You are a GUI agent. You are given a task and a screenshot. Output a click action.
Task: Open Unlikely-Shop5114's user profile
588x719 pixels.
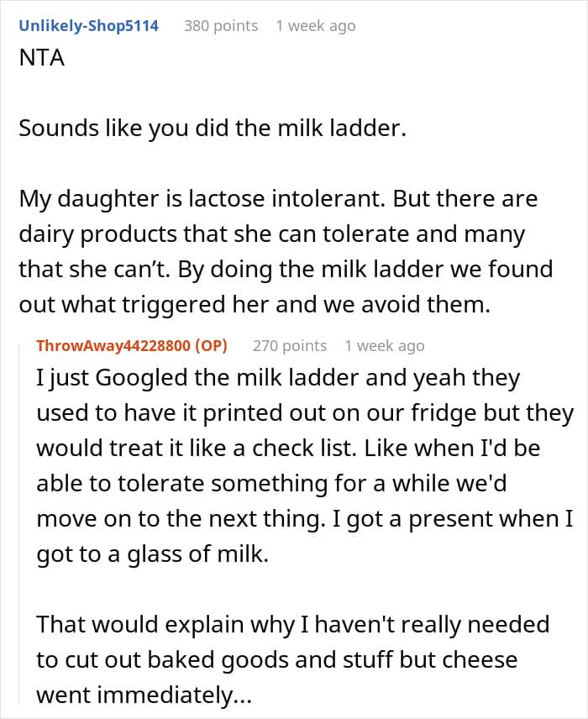(x=88, y=26)
